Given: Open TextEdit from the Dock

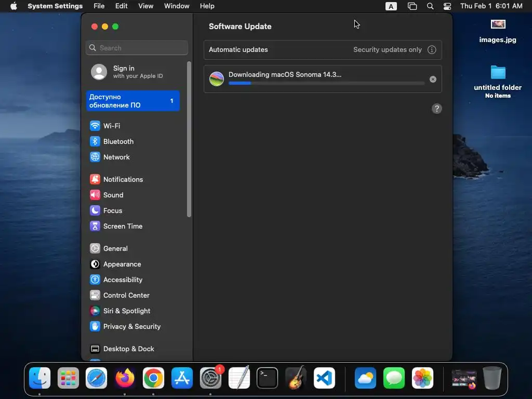Looking at the screenshot, I should [239, 378].
